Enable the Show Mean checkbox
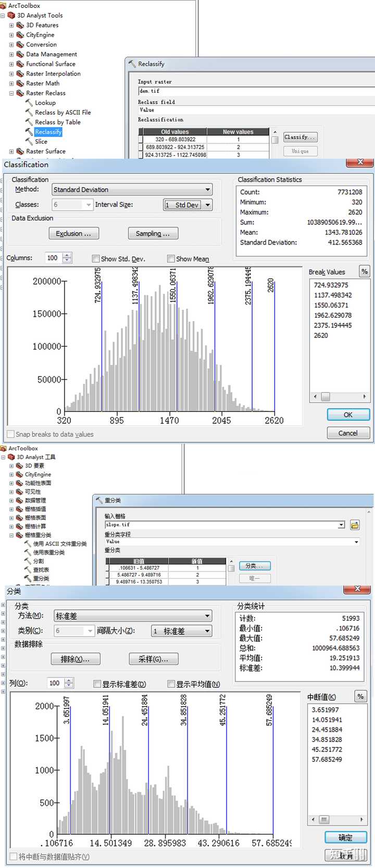This screenshot has width=375, height=868. click(171, 259)
